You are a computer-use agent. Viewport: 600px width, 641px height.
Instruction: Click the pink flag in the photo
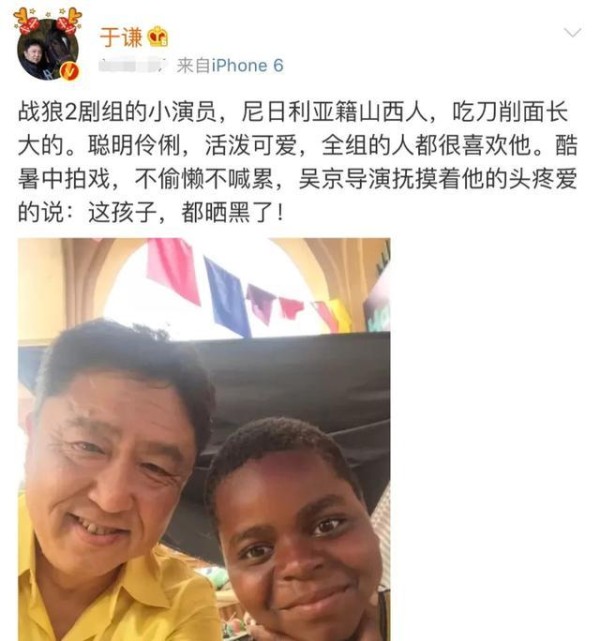pos(173,270)
